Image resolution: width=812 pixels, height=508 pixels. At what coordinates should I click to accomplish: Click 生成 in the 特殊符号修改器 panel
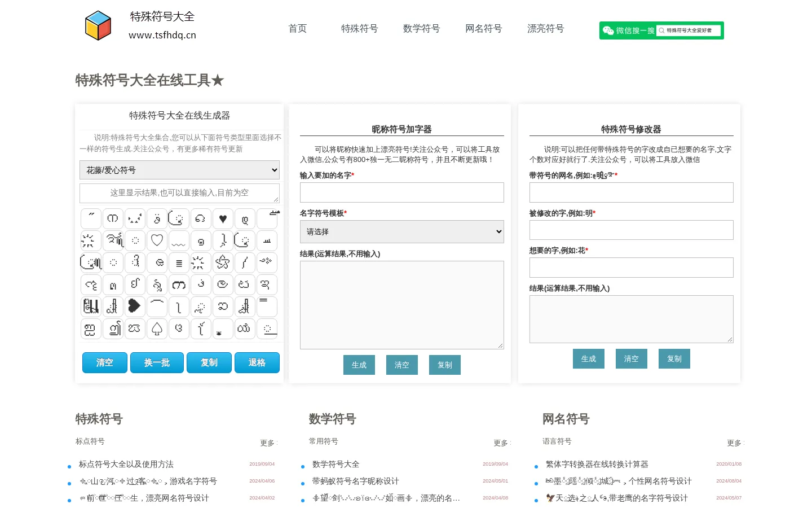point(589,359)
